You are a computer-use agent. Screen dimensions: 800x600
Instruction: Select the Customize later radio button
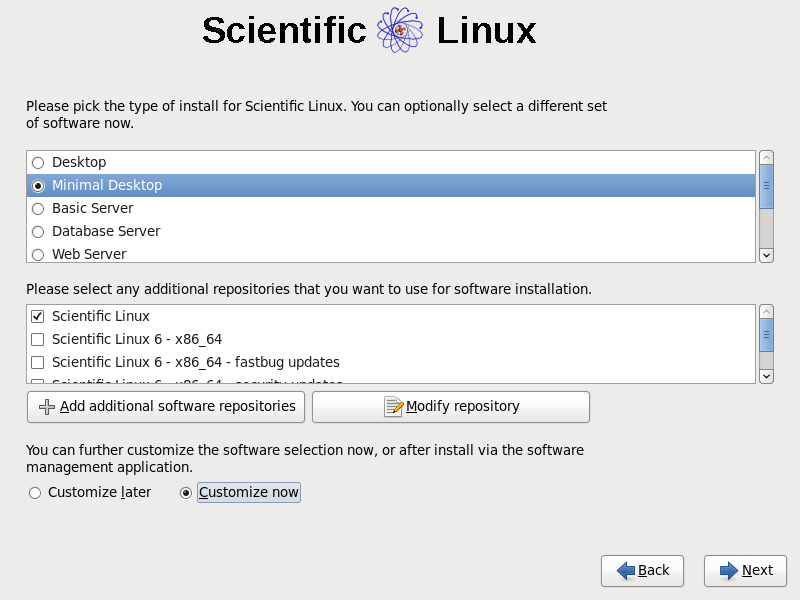pyautogui.click(x=35, y=493)
